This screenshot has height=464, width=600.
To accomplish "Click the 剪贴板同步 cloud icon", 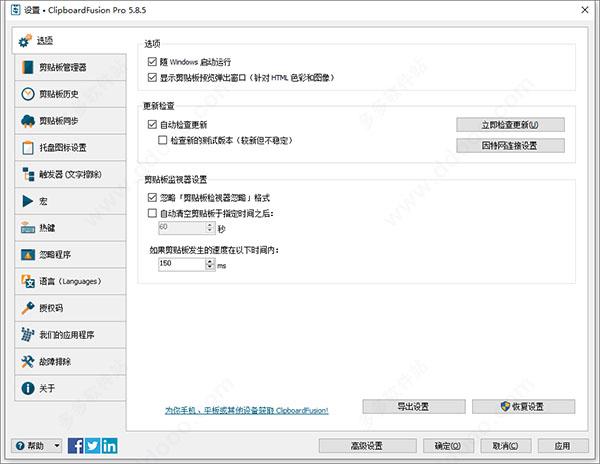I will pyautogui.click(x=28, y=121).
